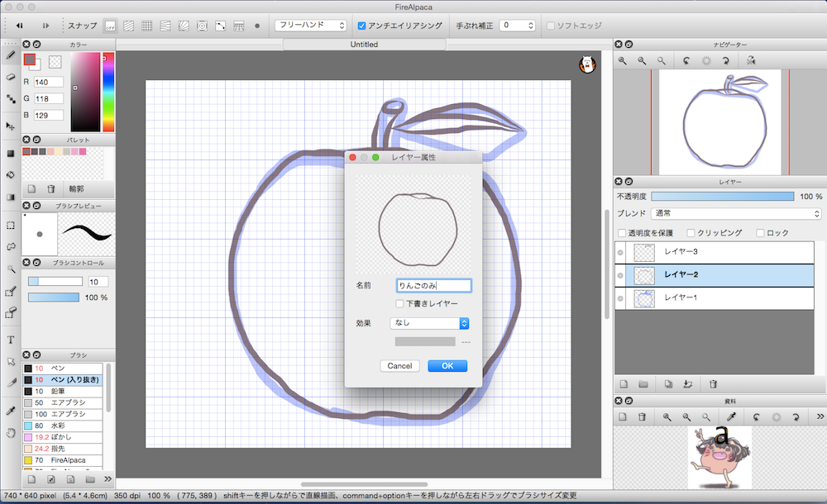Open the 手ぶれ補正 value dropdown
Viewport: 827px width, 504px height.
(517, 26)
